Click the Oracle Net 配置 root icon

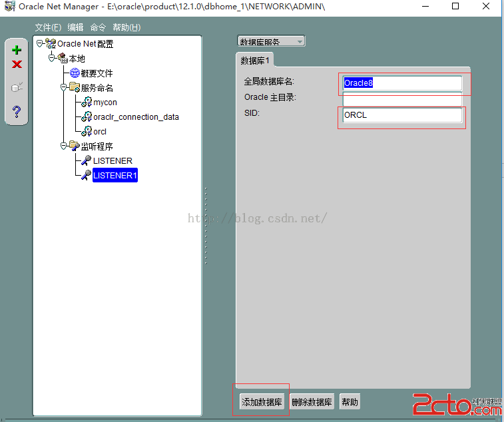[x=51, y=43]
